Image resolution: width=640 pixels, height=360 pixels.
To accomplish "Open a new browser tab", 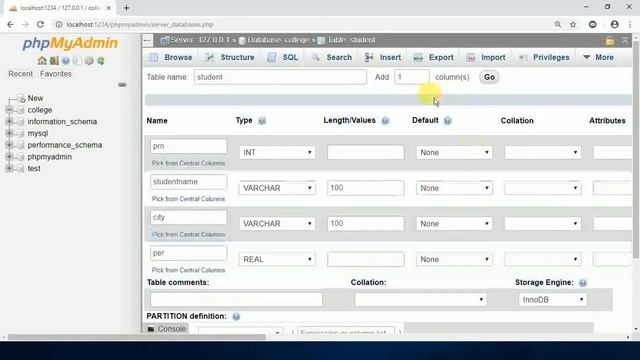I will pos(126,8).
